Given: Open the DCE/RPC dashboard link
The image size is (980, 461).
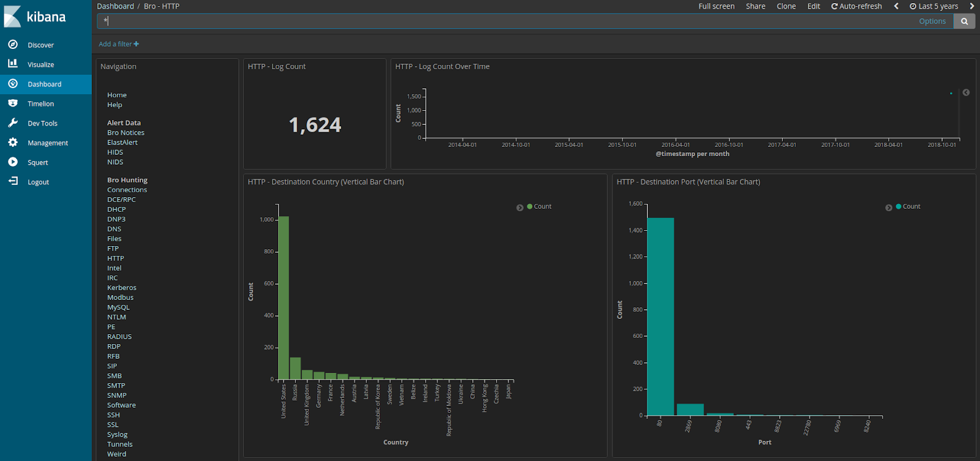Looking at the screenshot, I should click(121, 200).
